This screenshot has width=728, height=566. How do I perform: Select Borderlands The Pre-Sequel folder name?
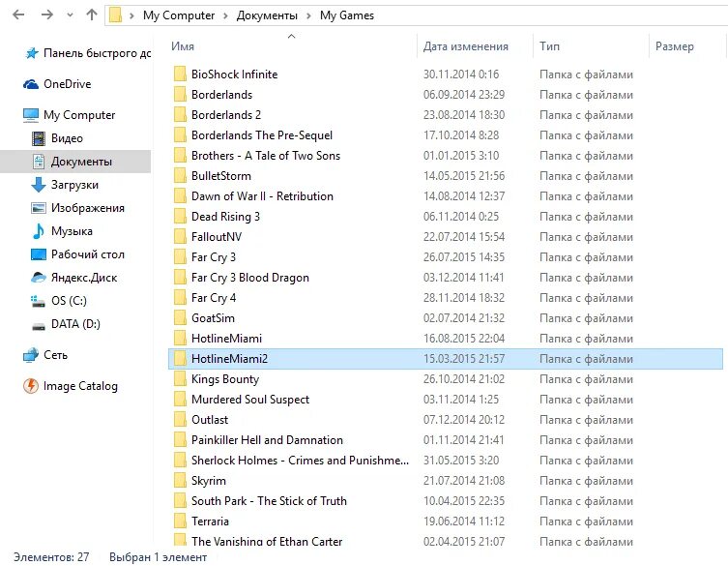[x=262, y=135]
